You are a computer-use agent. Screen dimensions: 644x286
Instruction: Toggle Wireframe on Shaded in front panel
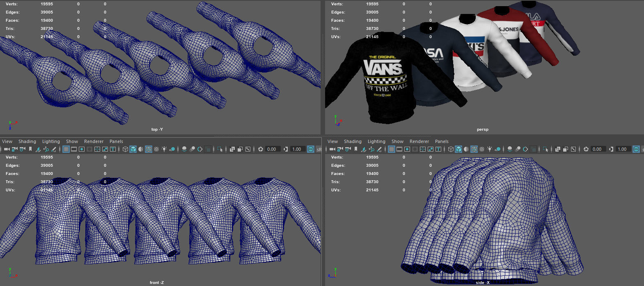click(x=149, y=149)
